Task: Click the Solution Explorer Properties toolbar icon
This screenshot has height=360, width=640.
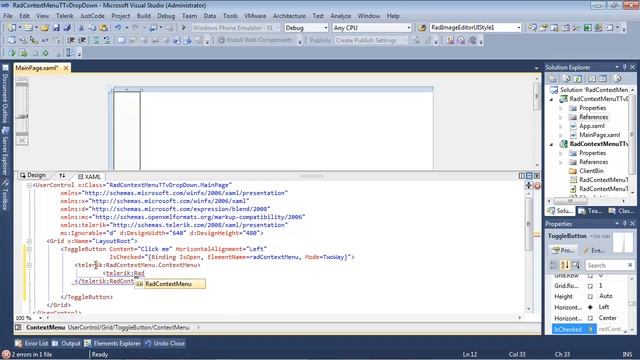Action: click(553, 78)
